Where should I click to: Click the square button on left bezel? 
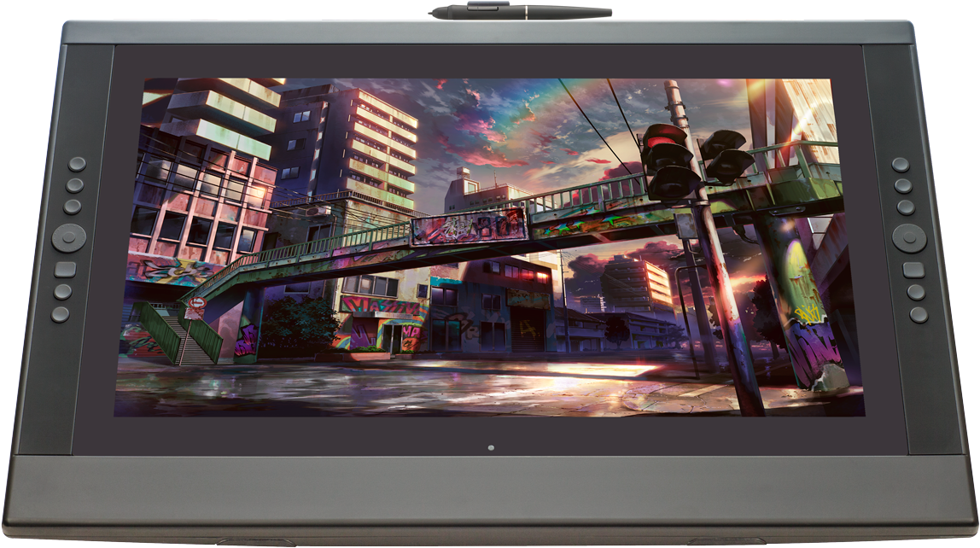pos(65,270)
